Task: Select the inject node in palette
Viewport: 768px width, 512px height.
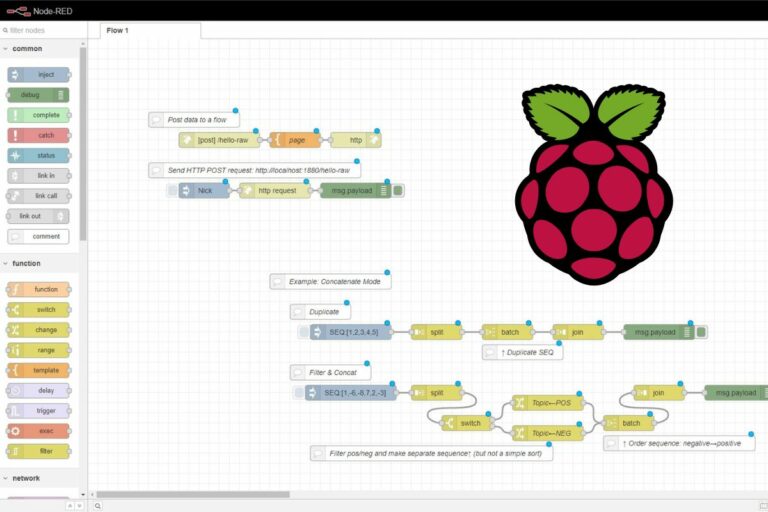Action: coord(39,74)
